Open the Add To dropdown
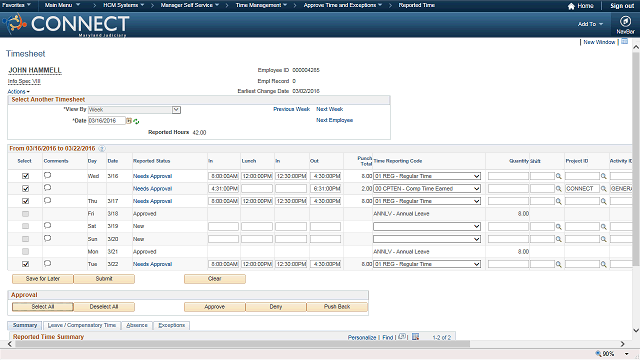 [x=590, y=24]
